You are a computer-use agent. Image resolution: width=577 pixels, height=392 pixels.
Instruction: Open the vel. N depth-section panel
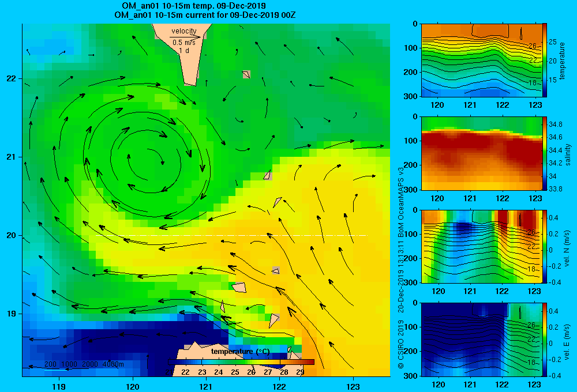pyautogui.click(x=481, y=246)
